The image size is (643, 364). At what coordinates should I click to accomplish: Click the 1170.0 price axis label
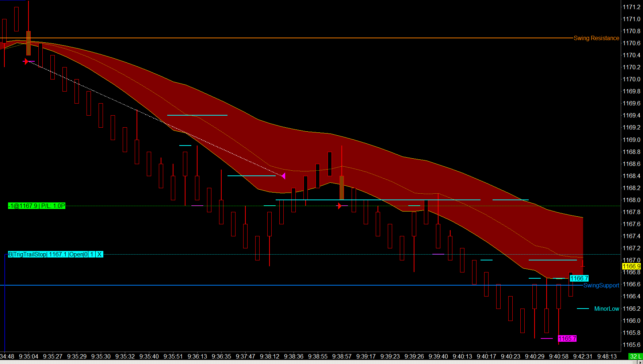[632, 79]
